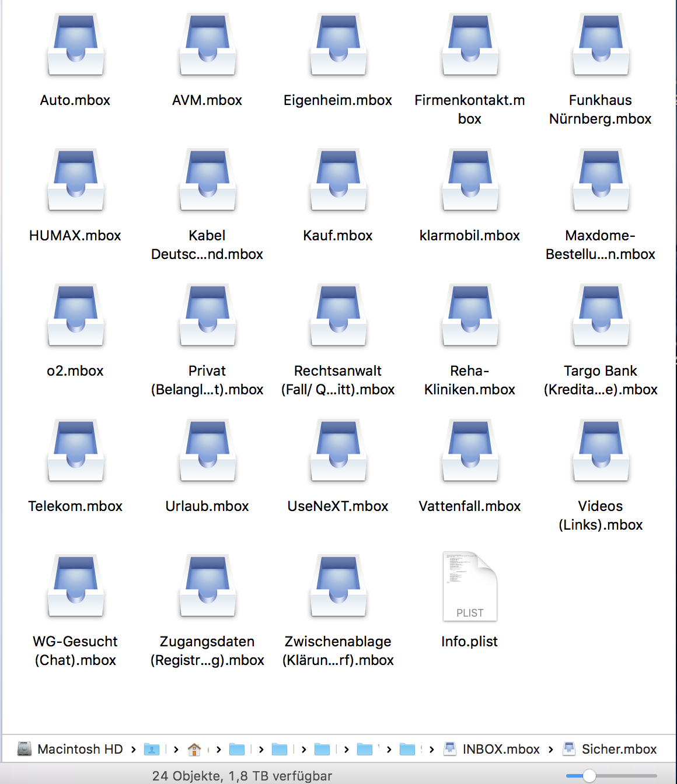Screen dimensions: 677x784
Task: Click the klarmobil.mbox mailbox icon
Action: tap(470, 180)
